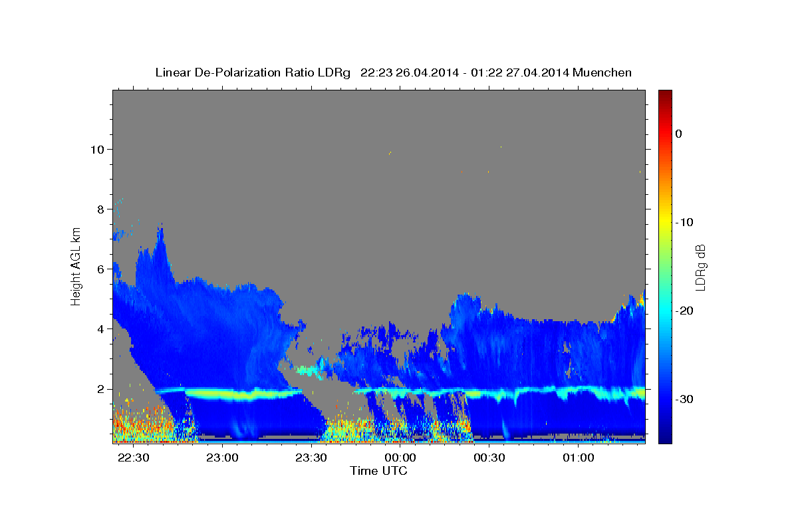Click the 23:30 time tick label
This screenshot has width=798, height=532.
(x=311, y=458)
